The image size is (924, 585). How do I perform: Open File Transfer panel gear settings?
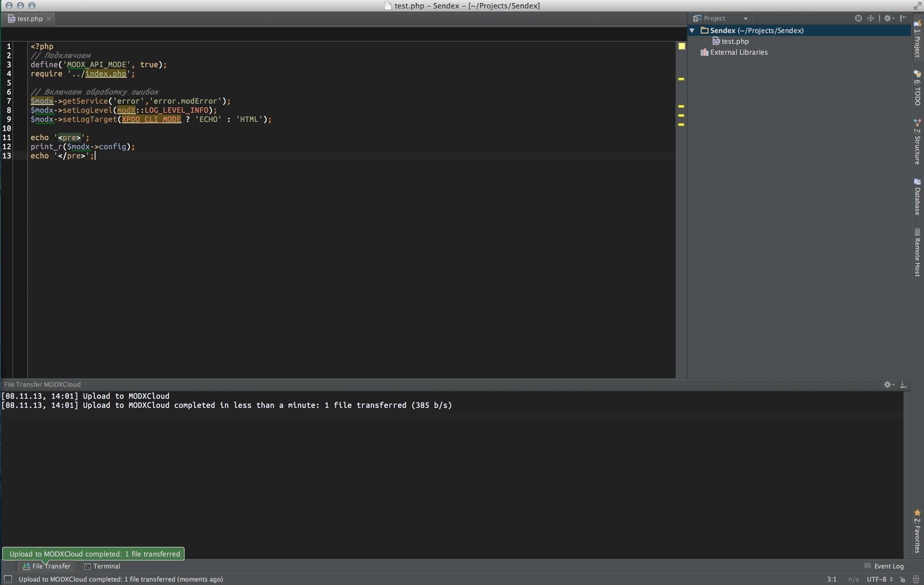pyautogui.click(x=888, y=384)
